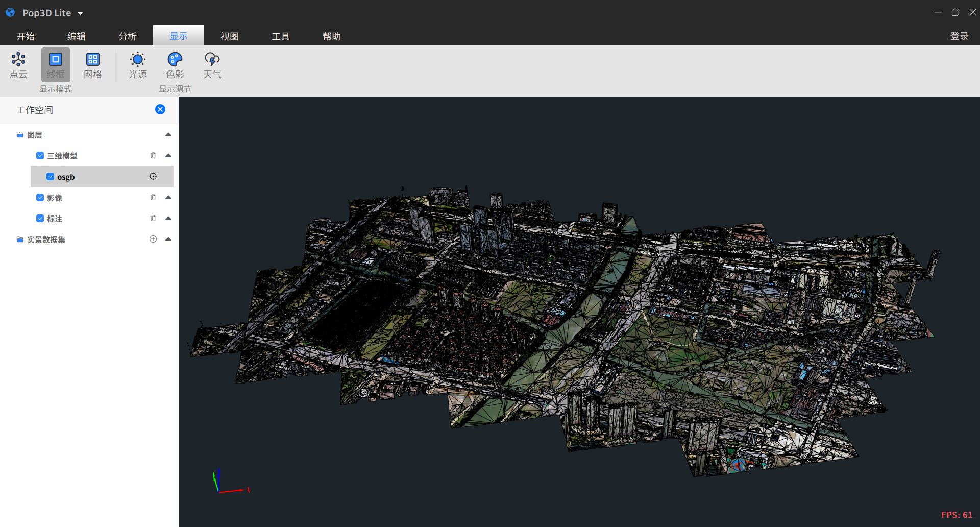This screenshot has height=527, width=980.
Task: Open the 光源 light source settings
Action: (x=138, y=65)
